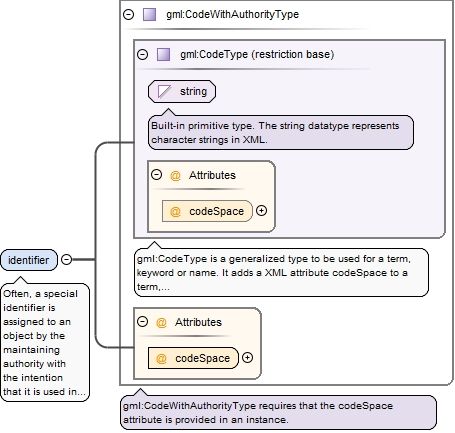Click the gml:CodeWithAuthorityType requirement annotation
This screenshot has width=455, height=433.
coord(278,413)
